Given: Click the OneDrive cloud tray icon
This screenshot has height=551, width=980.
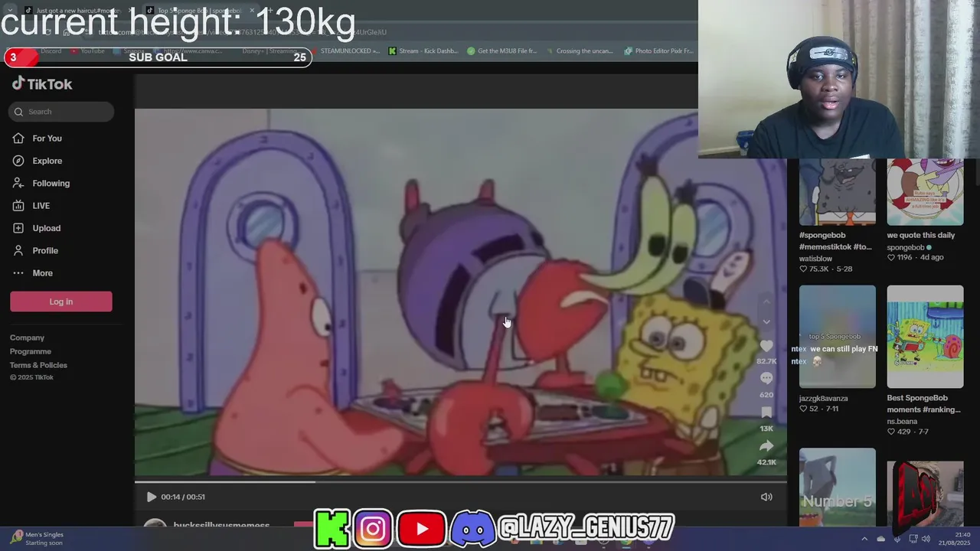Looking at the screenshot, I should pyautogui.click(x=880, y=539).
